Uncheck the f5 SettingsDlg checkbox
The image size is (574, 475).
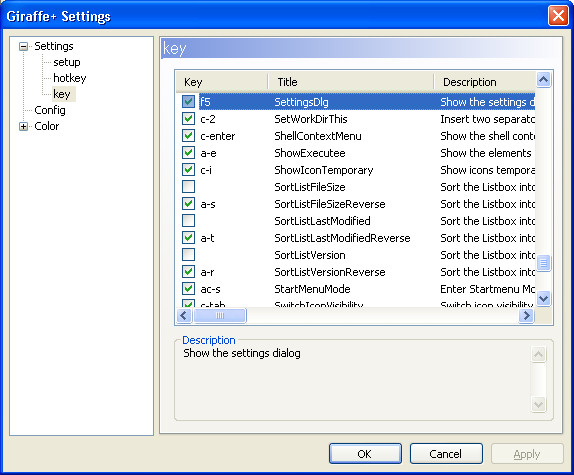189,102
